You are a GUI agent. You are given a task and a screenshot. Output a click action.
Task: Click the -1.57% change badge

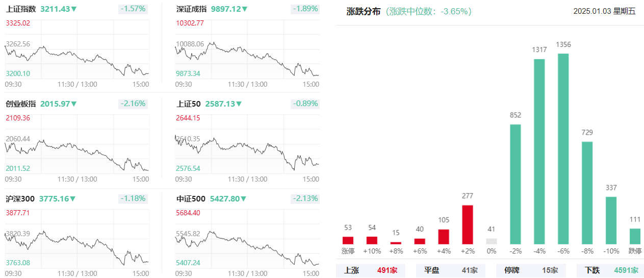pyautogui.click(x=133, y=9)
